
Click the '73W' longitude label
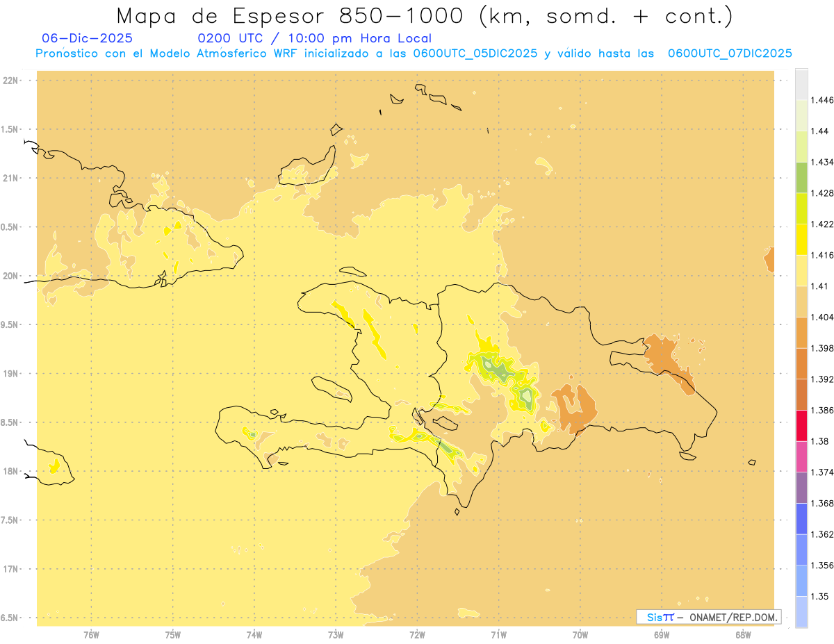pyautogui.click(x=336, y=634)
